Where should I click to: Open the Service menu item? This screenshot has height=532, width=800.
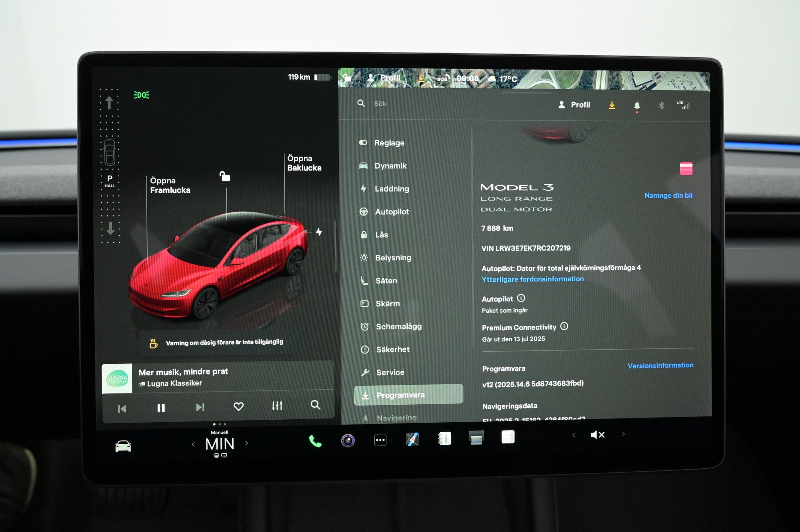(382, 372)
